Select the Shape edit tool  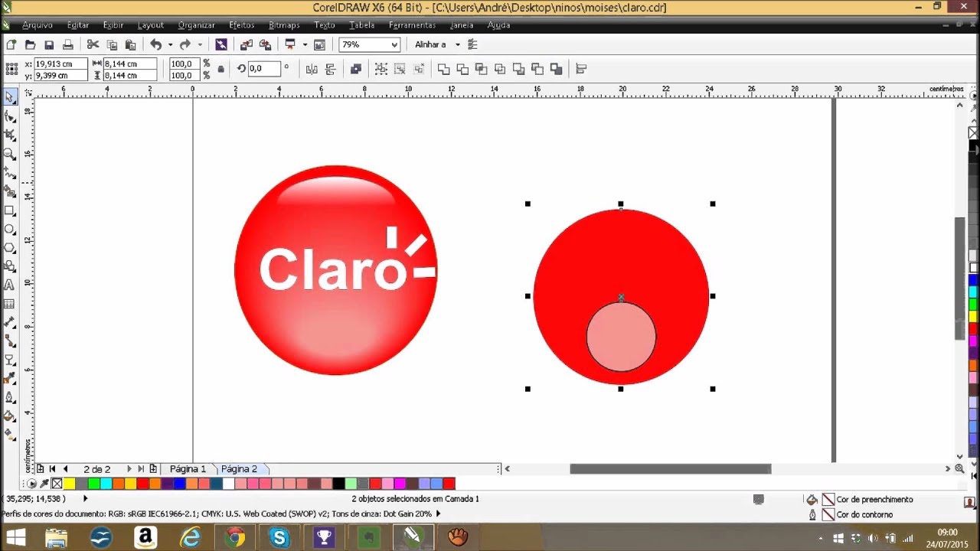9,116
